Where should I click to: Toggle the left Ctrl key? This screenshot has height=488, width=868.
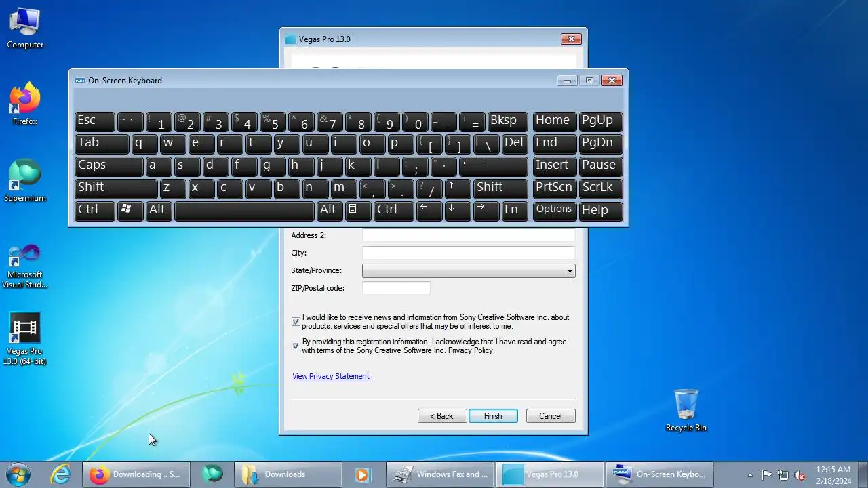point(94,210)
